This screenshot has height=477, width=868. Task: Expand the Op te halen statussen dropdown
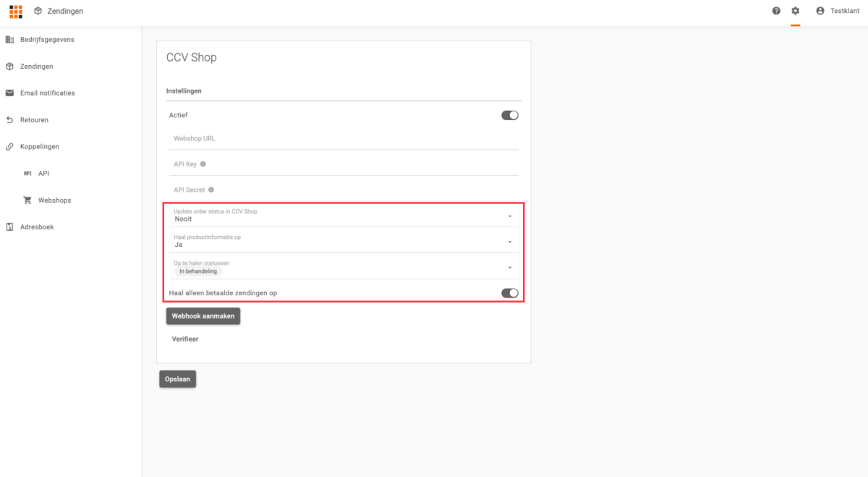pos(509,268)
